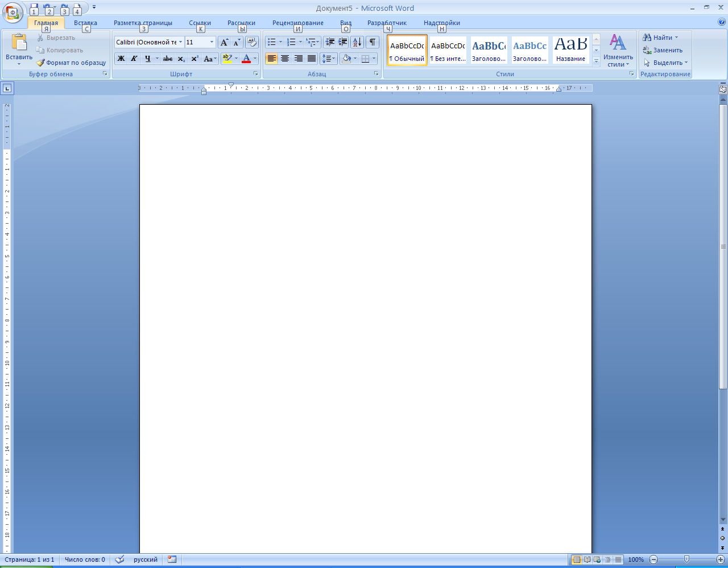Toggle italic (К) formatting
728x568 pixels.
point(134,59)
